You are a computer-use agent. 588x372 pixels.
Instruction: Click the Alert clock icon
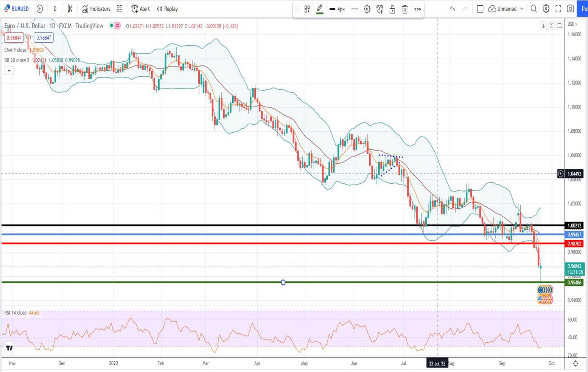click(x=135, y=9)
